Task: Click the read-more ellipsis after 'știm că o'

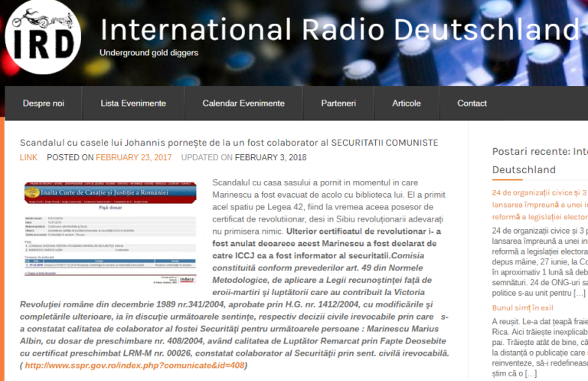Action: pos(531,373)
